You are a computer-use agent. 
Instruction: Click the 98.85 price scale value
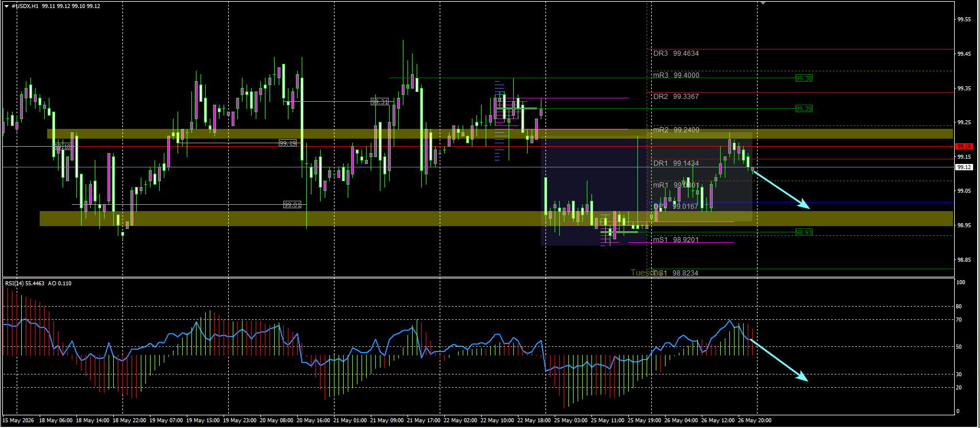964,260
